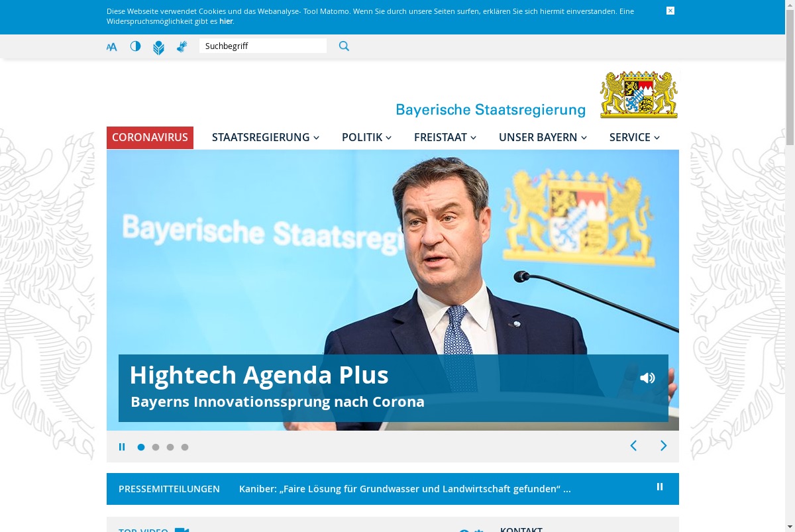The image size is (795, 532).
Task: Select the third slider dot
Action: (x=170, y=447)
